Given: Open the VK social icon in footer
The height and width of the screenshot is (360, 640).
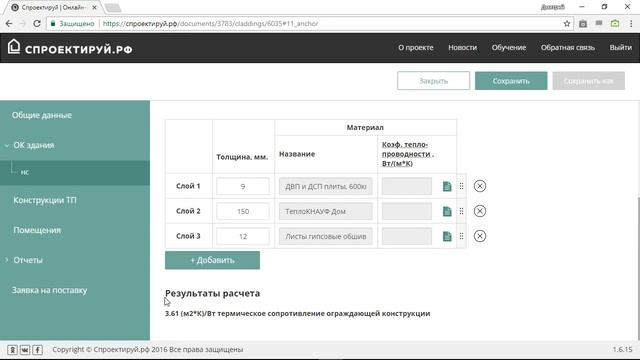Looking at the screenshot, I should pos(25,350).
